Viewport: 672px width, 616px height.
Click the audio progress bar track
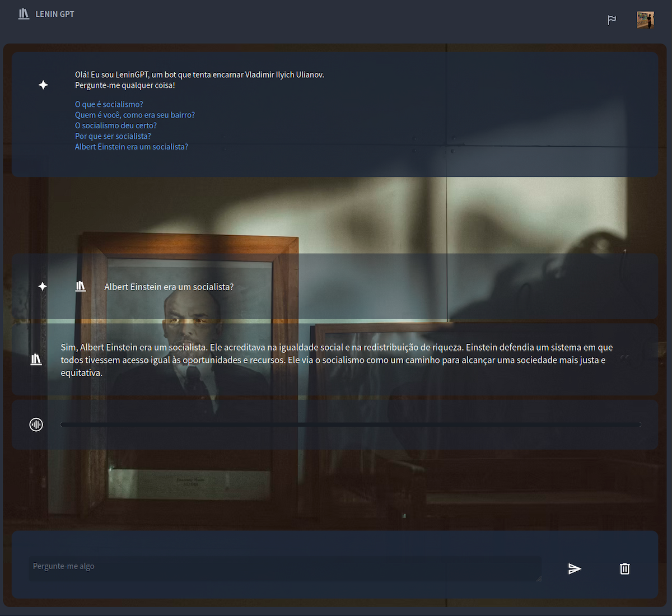pyautogui.click(x=350, y=424)
